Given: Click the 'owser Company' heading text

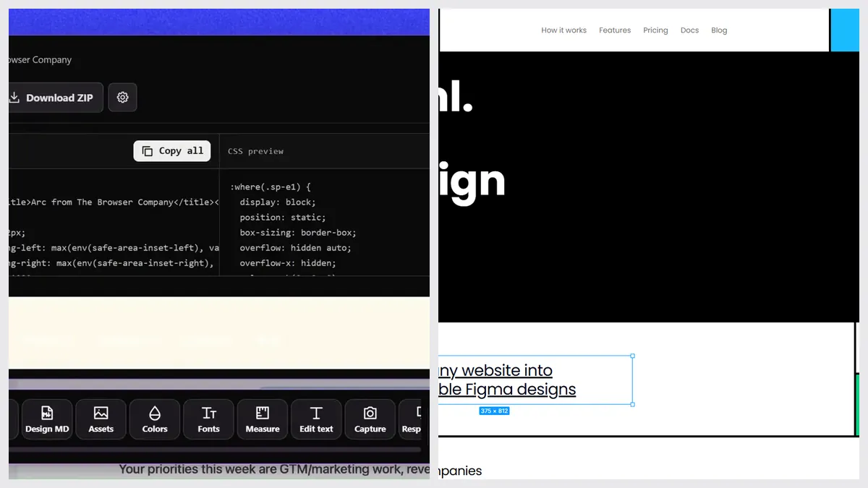Looking at the screenshot, I should [41, 60].
